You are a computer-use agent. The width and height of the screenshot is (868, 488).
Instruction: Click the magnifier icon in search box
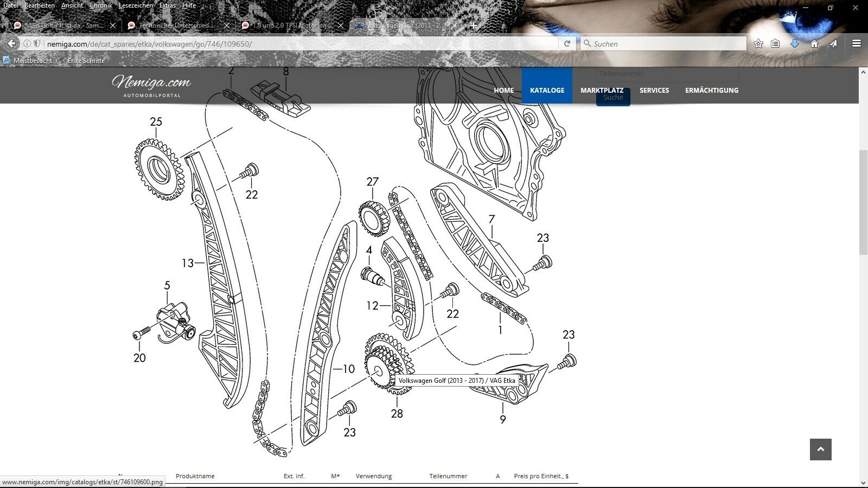pos(587,43)
